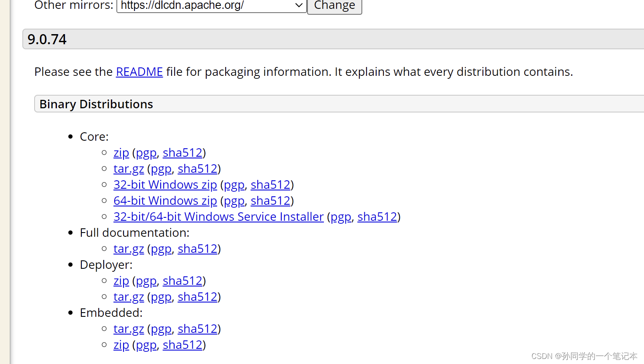Viewport: 644px width, 364px height.
Task: Open pgp for Embedded tar.gz
Action: click(161, 329)
